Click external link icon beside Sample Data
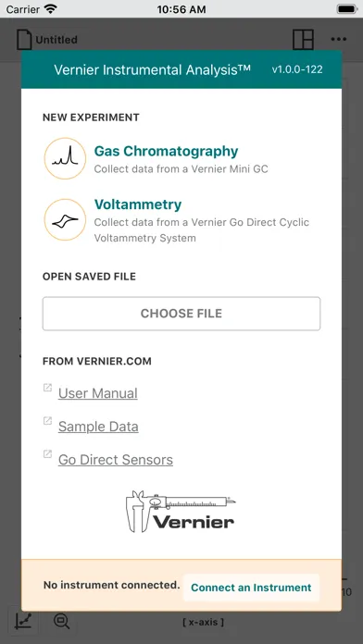The height and width of the screenshot is (644, 363). pyautogui.click(x=47, y=421)
